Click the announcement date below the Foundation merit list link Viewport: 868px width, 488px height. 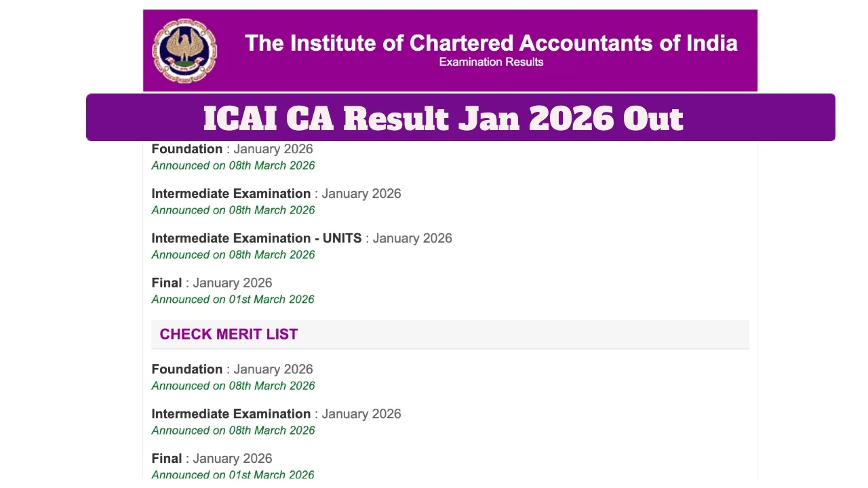(x=233, y=386)
